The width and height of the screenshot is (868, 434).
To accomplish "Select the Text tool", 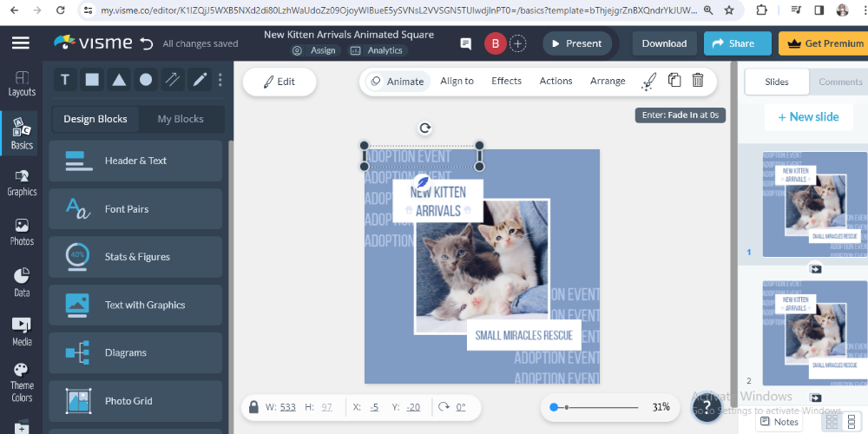I will (65, 80).
